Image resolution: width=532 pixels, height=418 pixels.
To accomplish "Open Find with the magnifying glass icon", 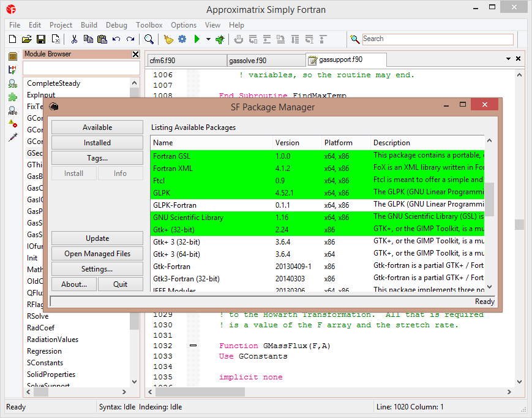I will tap(149, 39).
